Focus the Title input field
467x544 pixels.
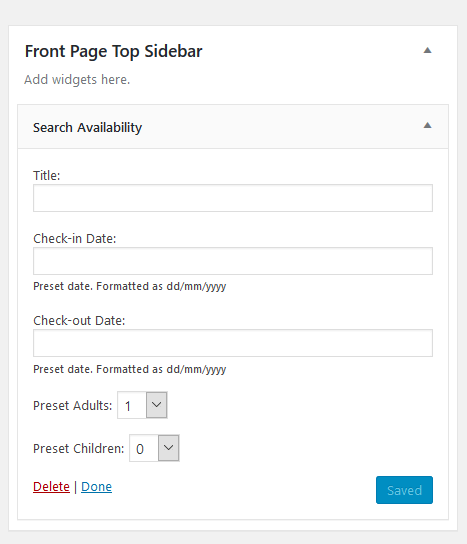(x=233, y=198)
